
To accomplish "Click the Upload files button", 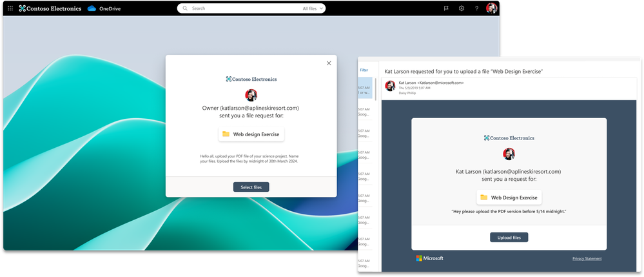I will pos(509,238).
